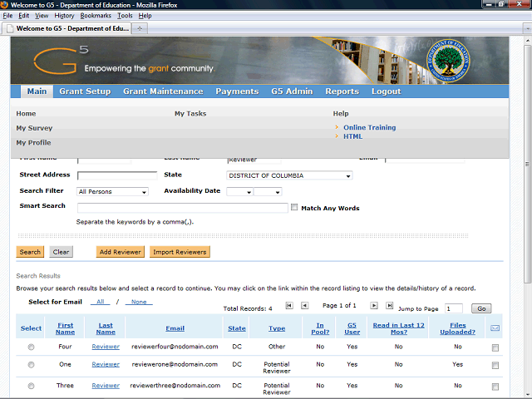
Task: Click the last page navigation icon
Action: coord(389,306)
